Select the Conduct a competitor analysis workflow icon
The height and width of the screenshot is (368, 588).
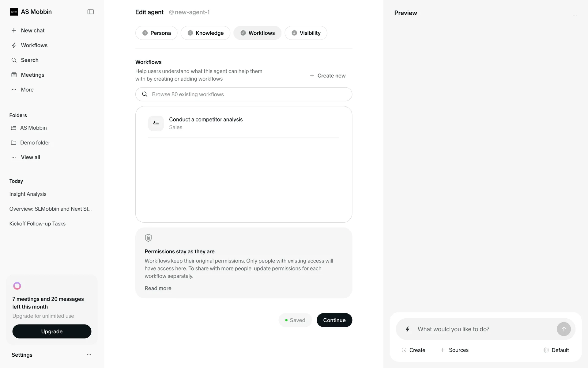156,123
